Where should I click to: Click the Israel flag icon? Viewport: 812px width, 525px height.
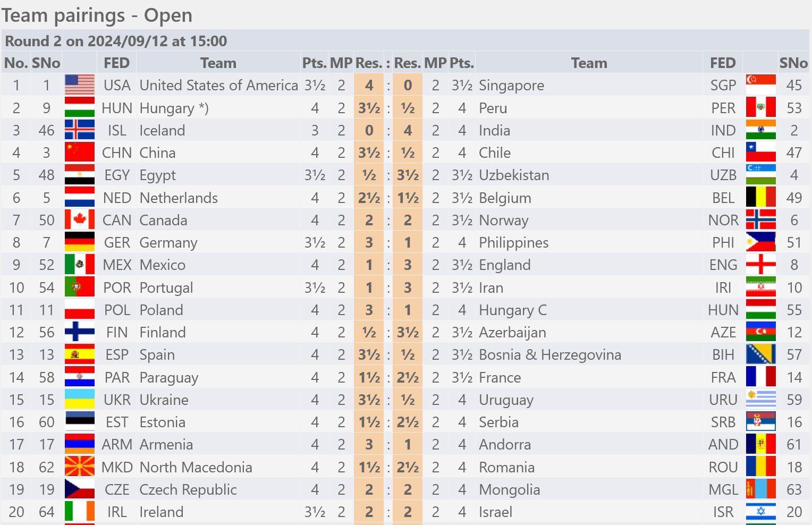coord(760,512)
